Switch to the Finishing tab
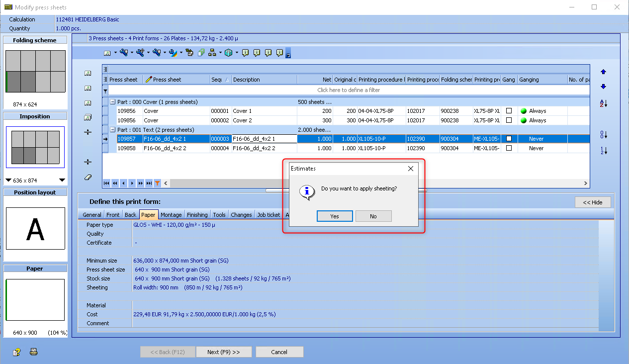 click(x=197, y=215)
